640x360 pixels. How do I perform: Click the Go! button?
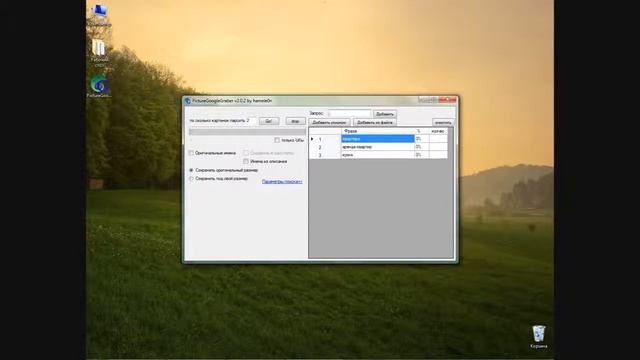(x=269, y=121)
